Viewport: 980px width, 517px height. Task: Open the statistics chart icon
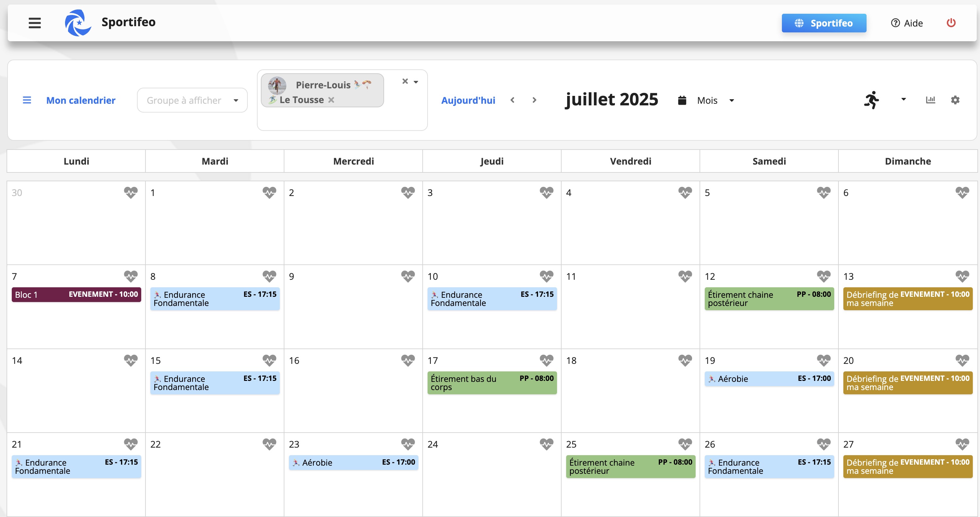point(930,100)
